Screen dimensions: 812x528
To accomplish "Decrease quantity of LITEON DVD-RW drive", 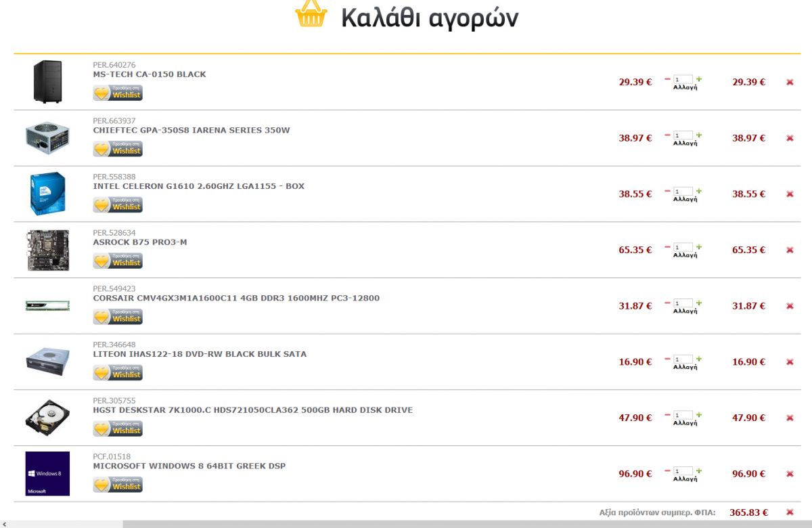I will tap(667, 359).
